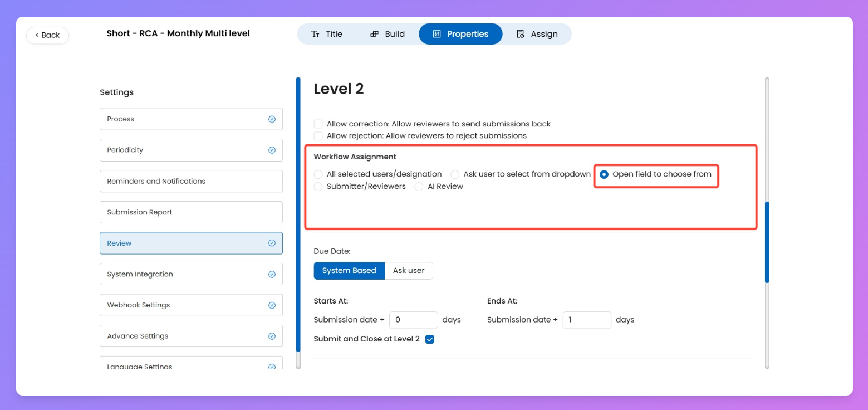
Task: Switch Due Date to Ask user
Action: pos(409,271)
